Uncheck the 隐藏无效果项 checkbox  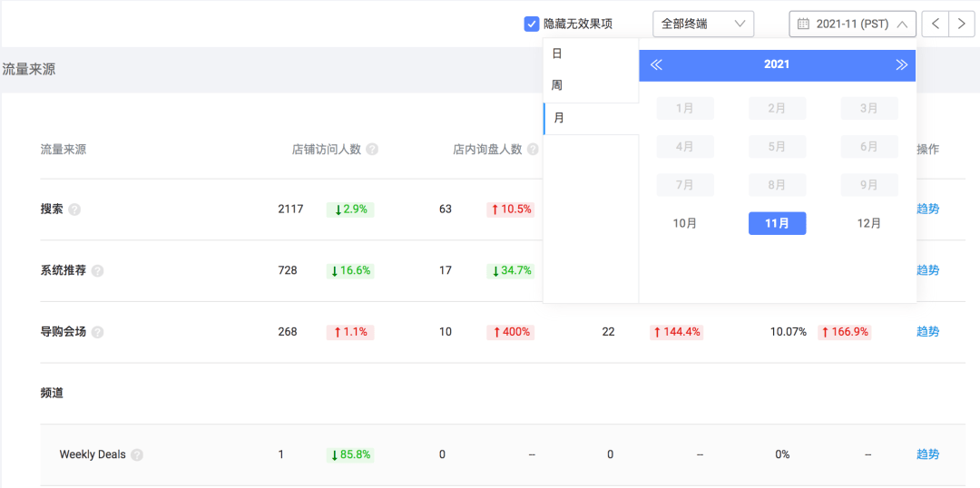point(532,24)
